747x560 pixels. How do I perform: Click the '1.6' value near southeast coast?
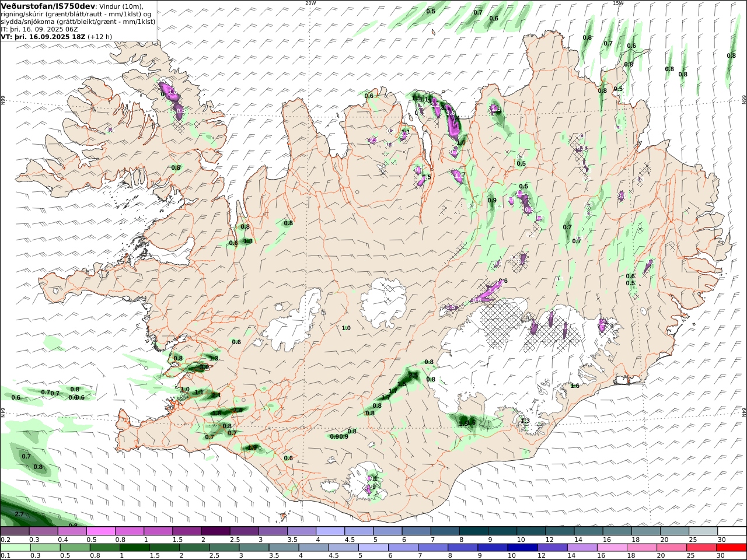coord(575,386)
